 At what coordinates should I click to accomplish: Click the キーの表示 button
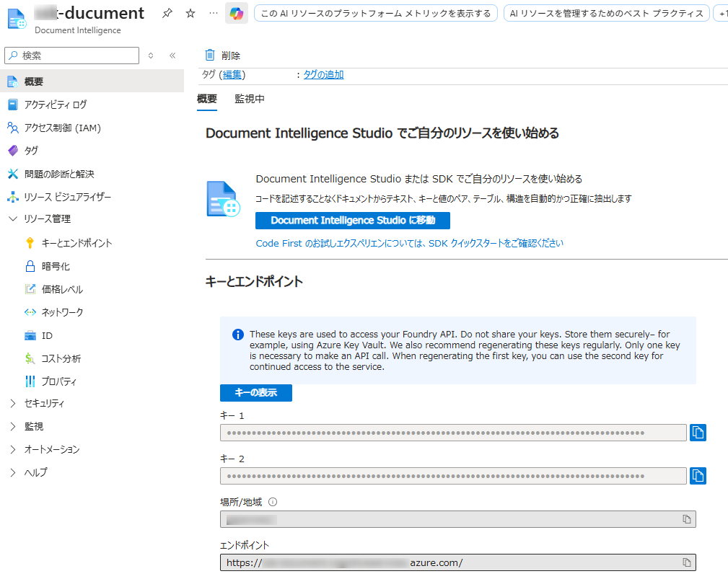256,393
